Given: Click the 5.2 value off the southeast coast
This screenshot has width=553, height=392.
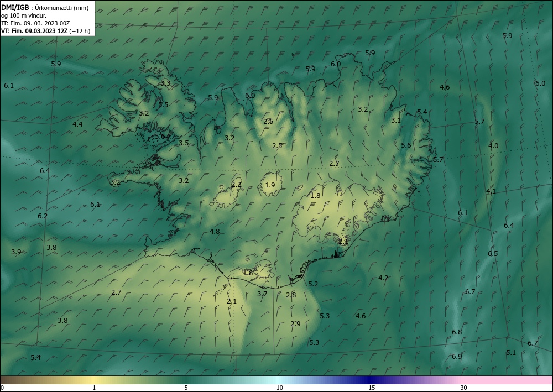Looking at the screenshot, I should (x=313, y=284).
